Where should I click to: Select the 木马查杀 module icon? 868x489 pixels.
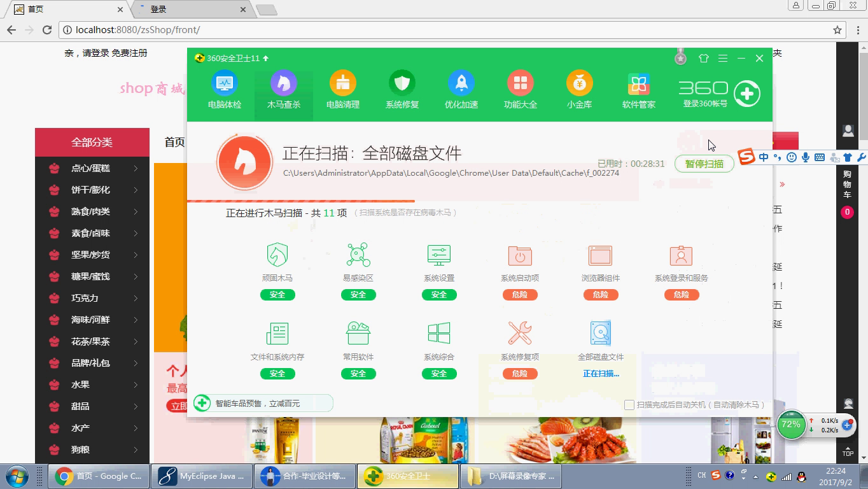283,83
